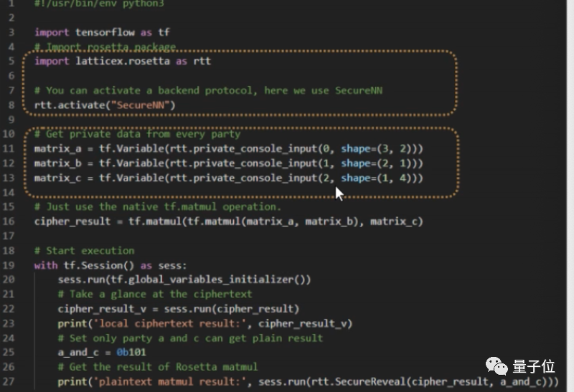Click line number 27 in gutter
This screenshot has height=392, width=574.
(x=9, y=381)
